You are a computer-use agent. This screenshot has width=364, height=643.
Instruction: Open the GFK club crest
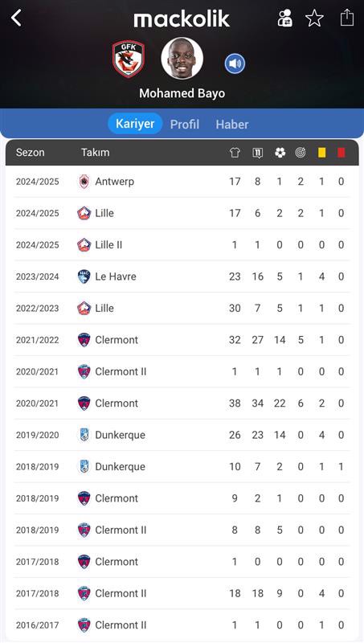click(129, 59)
